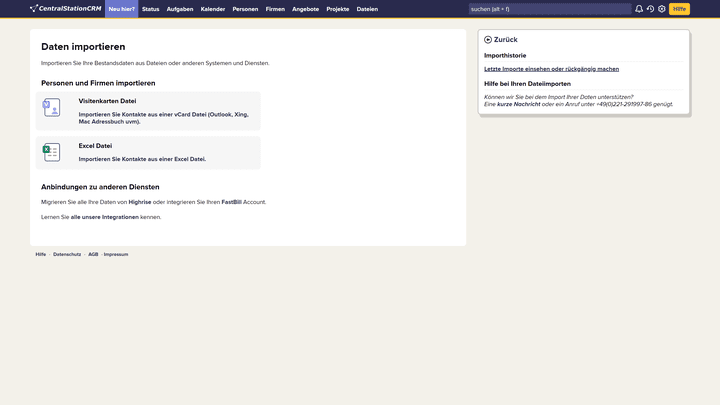The width and height of the screenshot is (720, 405).
Task: Click the Zurück arrow icon
Action: (x=488, y=40)
